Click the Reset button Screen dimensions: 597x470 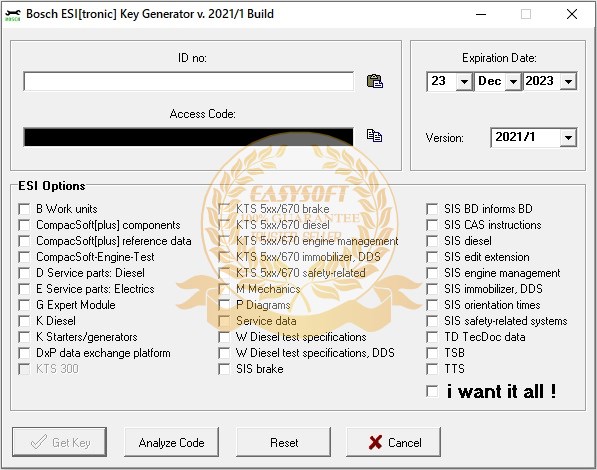tap(284, 442)
